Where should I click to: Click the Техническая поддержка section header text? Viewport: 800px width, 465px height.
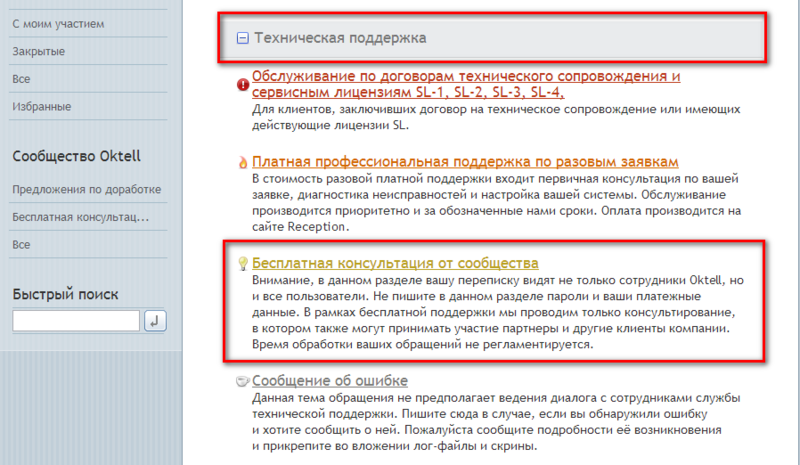pyautogui.click(x=340, y=38)
